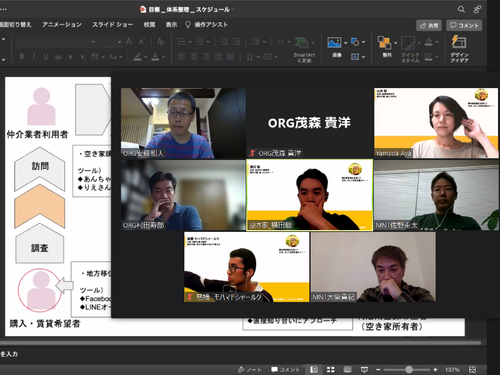This screenshot has width=500, height=375.
Task: Click the コメント button at top right
Action: click(x=464, y=25)
